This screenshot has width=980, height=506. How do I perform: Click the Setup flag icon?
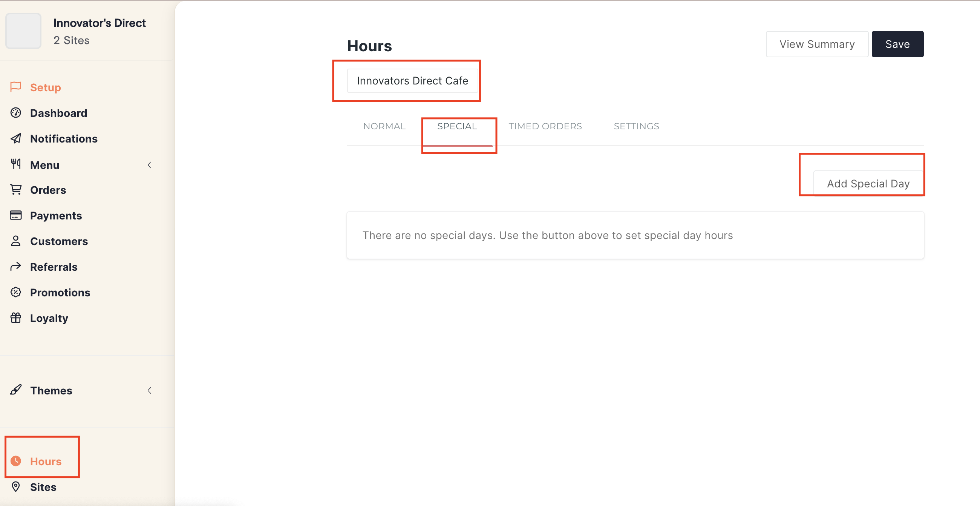[x=15, y=87]
